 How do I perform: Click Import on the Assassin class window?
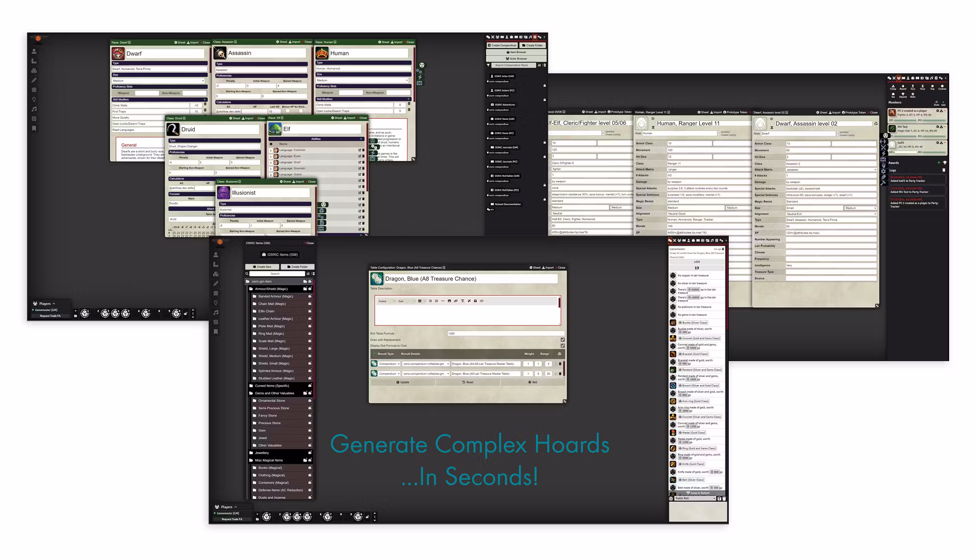coord(294,42)
